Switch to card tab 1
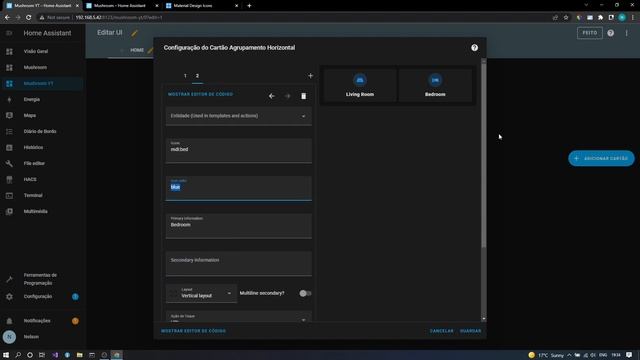Image resolution: width=640 pixels, height=360 pixels. coord(185,76)
